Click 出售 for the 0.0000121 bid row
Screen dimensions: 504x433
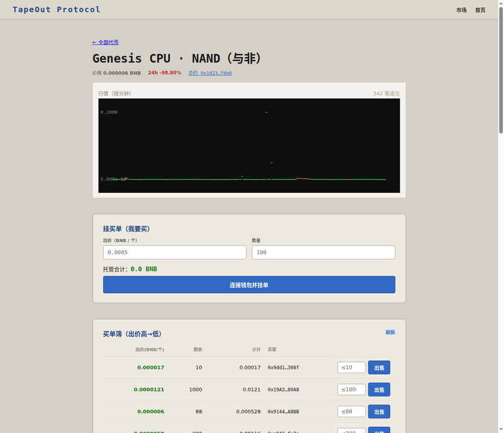point(379,390)
